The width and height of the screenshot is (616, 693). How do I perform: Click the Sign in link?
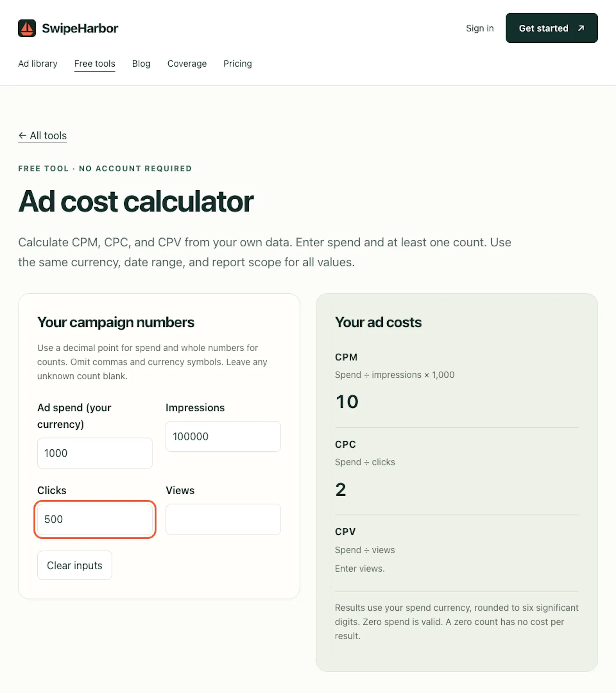(x=480, y=28)
